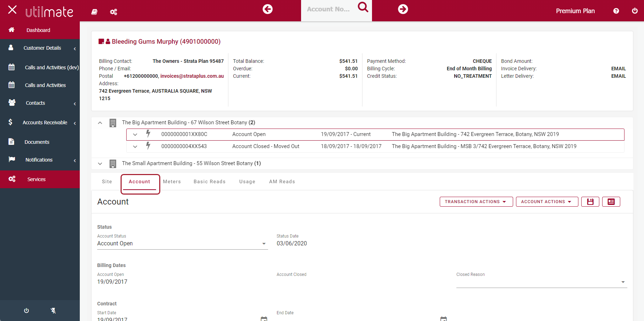
Task: Open the Closed Reason dropdown
Action: point(542,282)
